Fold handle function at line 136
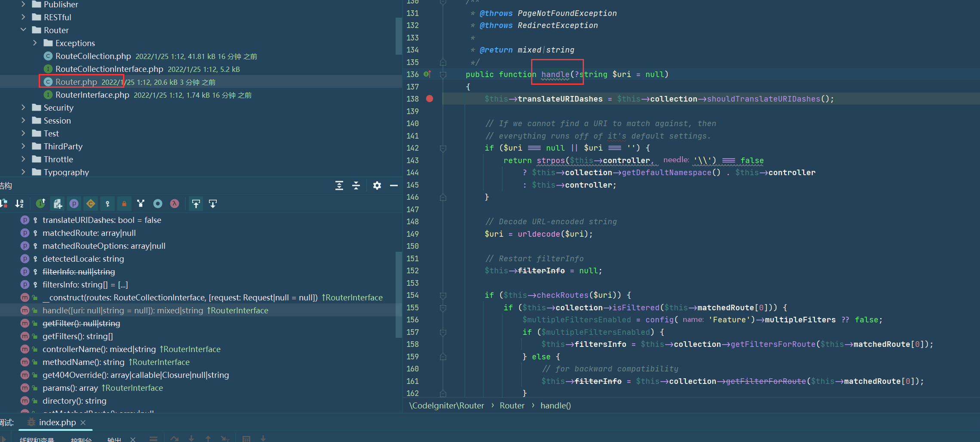Image resolution: width=980 pixels, height=442 pixels. [x=443, y=74]
